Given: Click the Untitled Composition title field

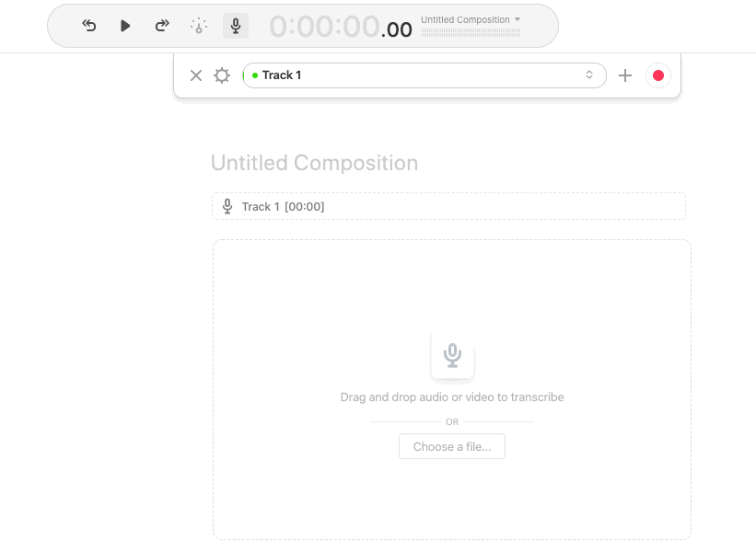Looking at the screenshot, I should pyautogui.click(x=314, y=163).
